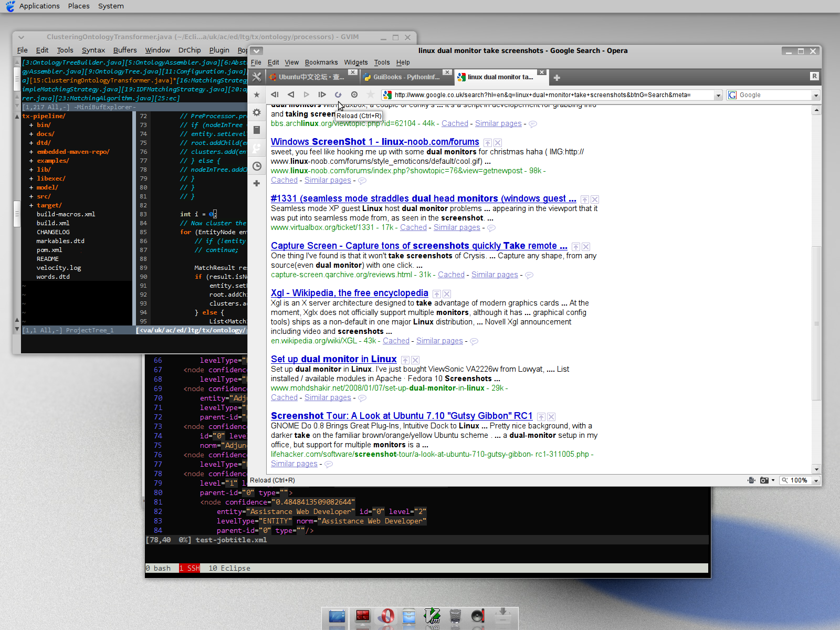This screenshot has height=630, width=840.
Task: Open a new tab with the plus button
Action: (557, 78)
